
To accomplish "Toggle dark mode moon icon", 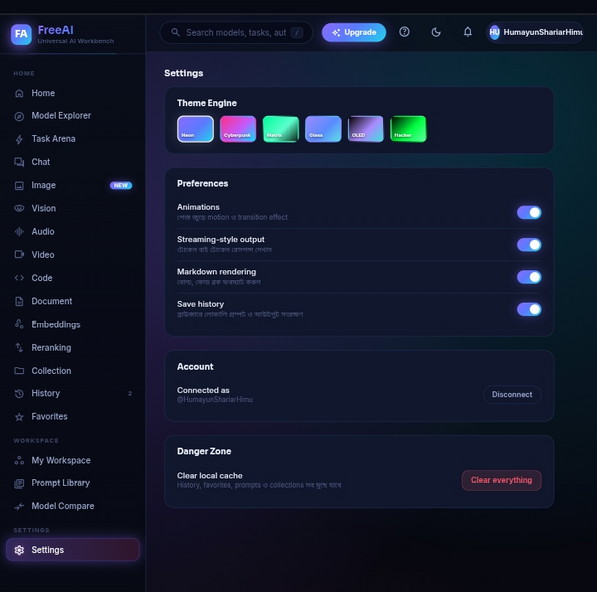I will (x=436, y=32).
